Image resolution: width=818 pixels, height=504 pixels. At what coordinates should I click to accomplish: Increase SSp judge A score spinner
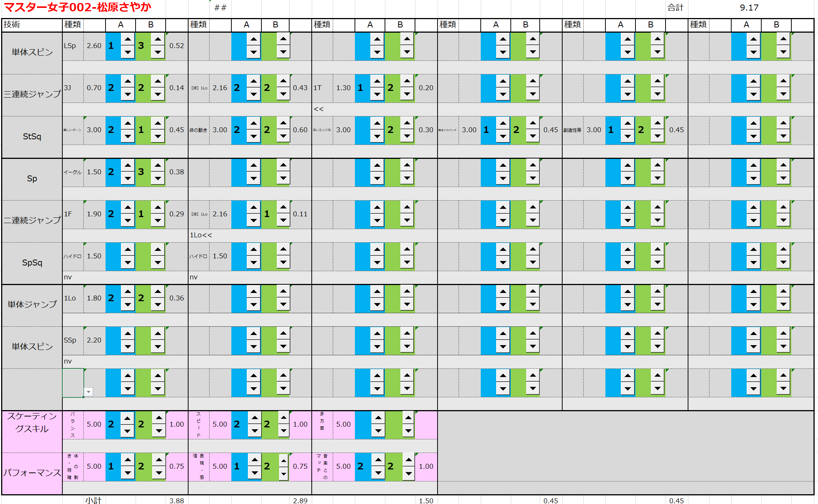[128, 334]
